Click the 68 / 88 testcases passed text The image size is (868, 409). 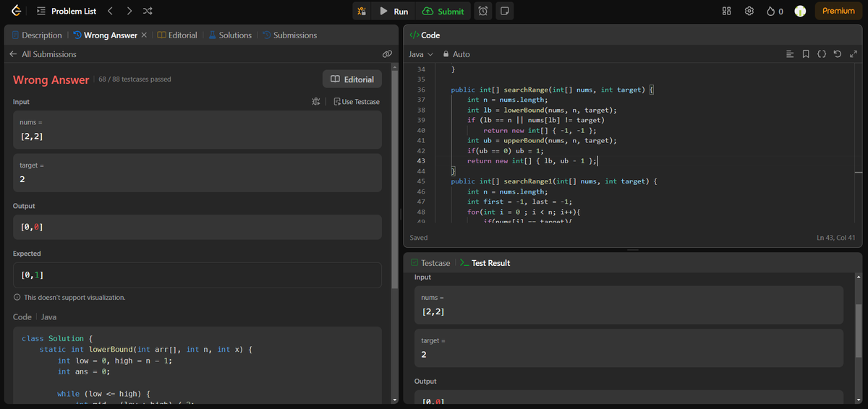pos(135,79)
